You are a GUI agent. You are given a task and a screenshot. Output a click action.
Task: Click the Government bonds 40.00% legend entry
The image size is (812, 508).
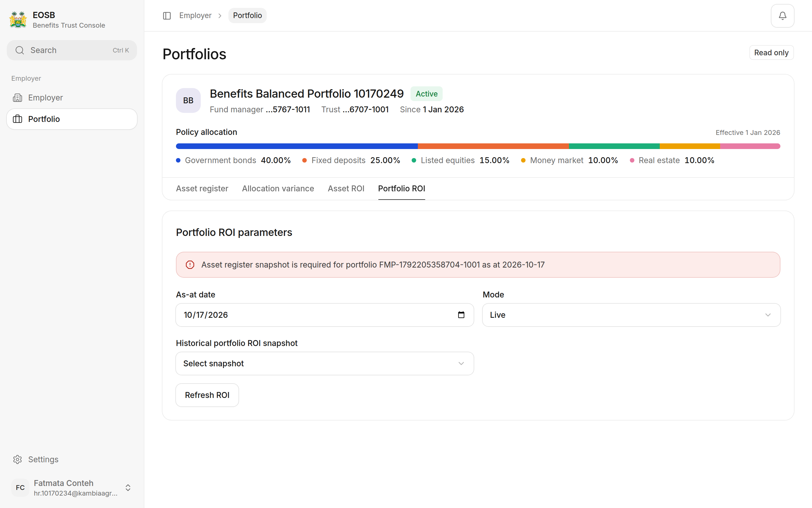coord(233,160)
